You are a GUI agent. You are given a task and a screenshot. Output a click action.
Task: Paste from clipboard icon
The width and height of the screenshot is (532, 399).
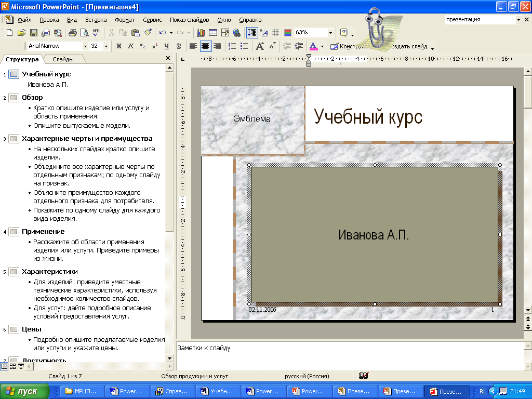[x=136, y=33]
